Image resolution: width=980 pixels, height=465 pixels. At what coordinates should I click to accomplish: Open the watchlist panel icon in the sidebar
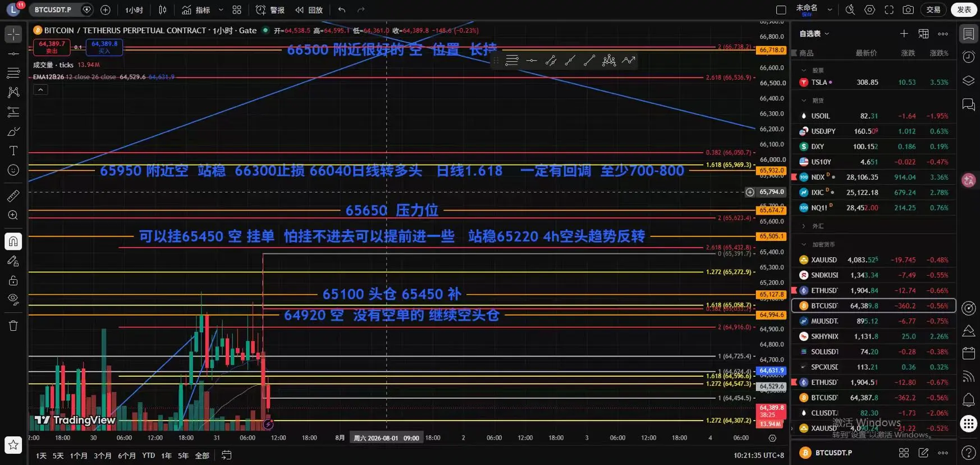[969, 34]
